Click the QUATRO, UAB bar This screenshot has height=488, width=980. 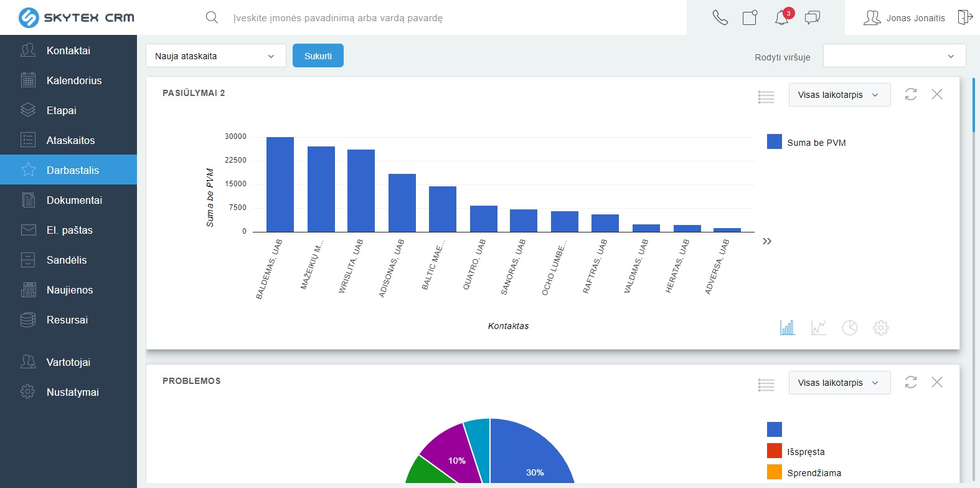(484, 219)
